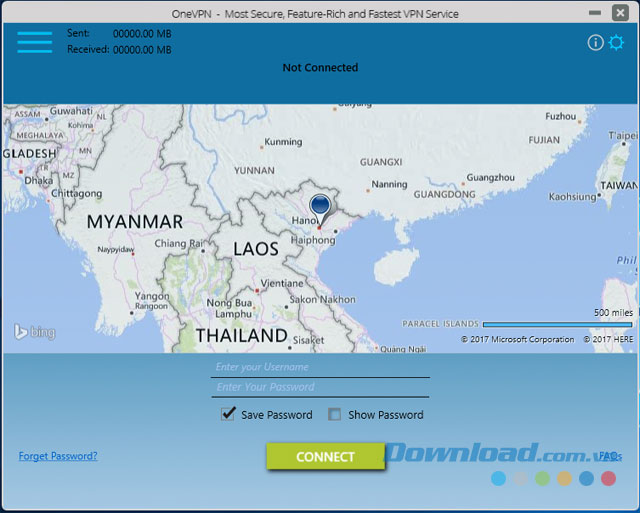
Task: Click Kaohsiung on the map
Action: pyautogui.click(x=573, y=197)
